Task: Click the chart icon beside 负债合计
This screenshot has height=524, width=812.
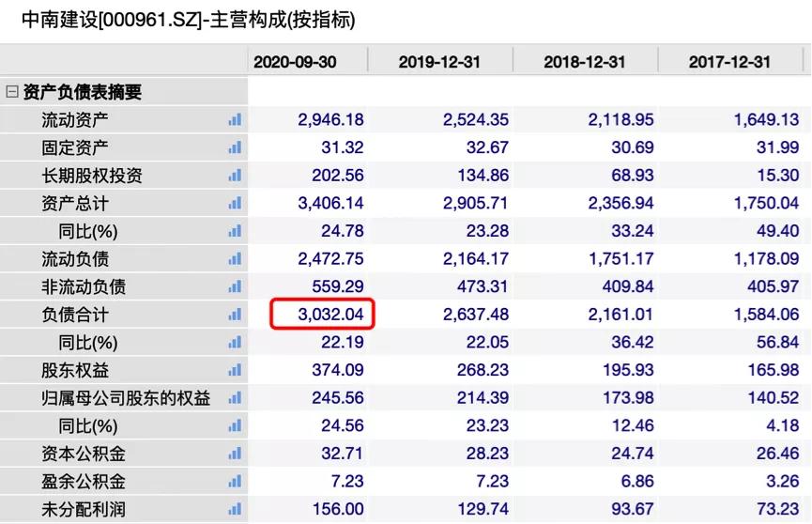Action: click(235, 315)
